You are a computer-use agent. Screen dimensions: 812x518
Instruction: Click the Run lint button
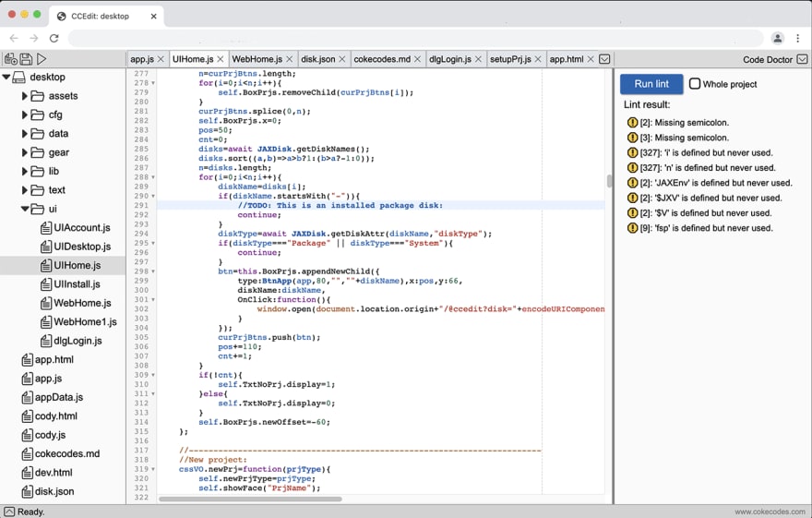click(x=651, y=84)
